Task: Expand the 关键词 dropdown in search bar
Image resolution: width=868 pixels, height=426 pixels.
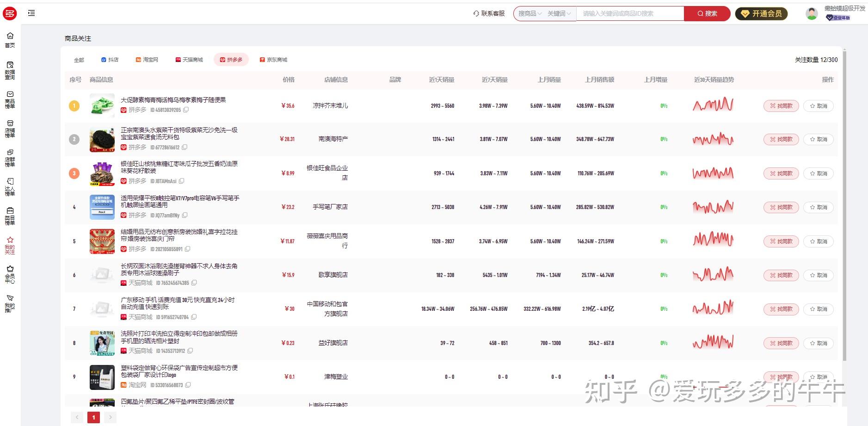Action: tap(559, 14)
